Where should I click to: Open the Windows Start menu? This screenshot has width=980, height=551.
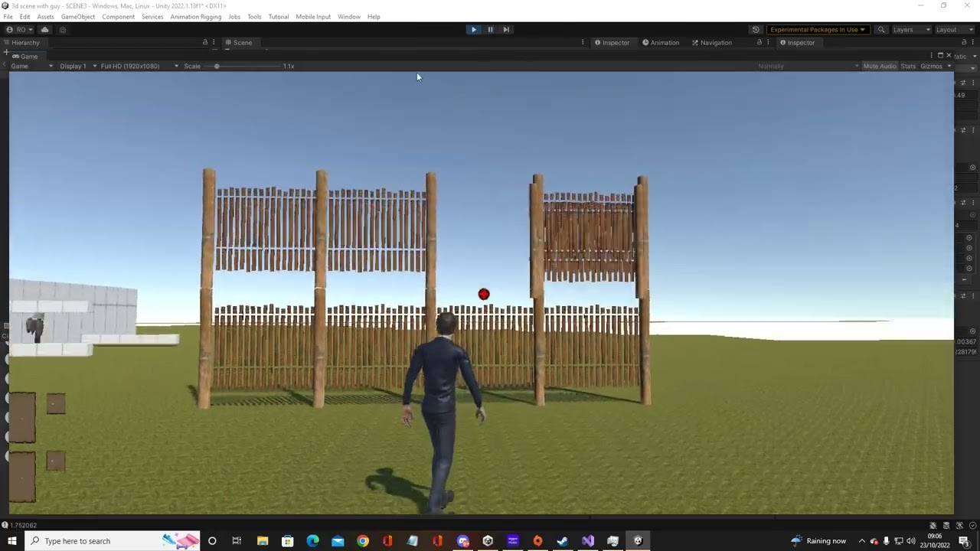(x=11, y=541)
